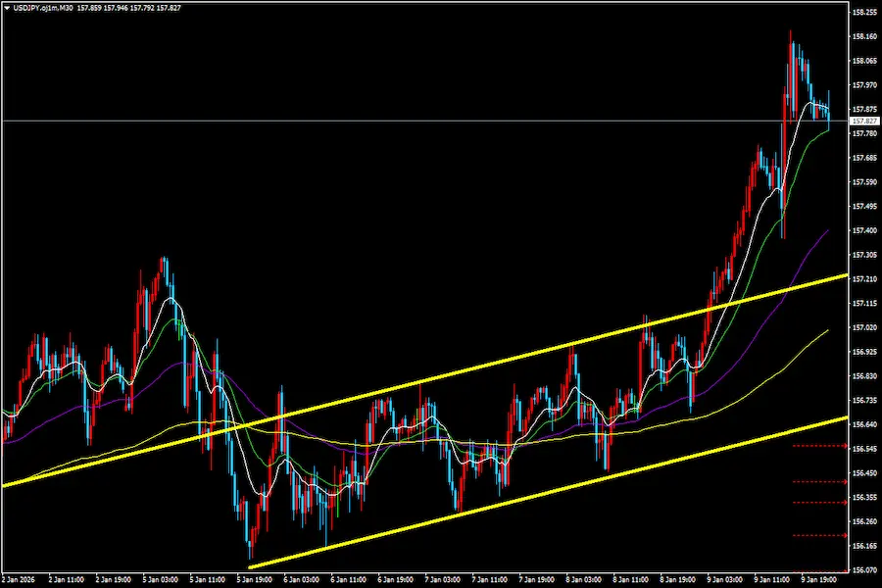
Task: Click the triangle arrow before USDJPY title
Action: click(6, 7)
